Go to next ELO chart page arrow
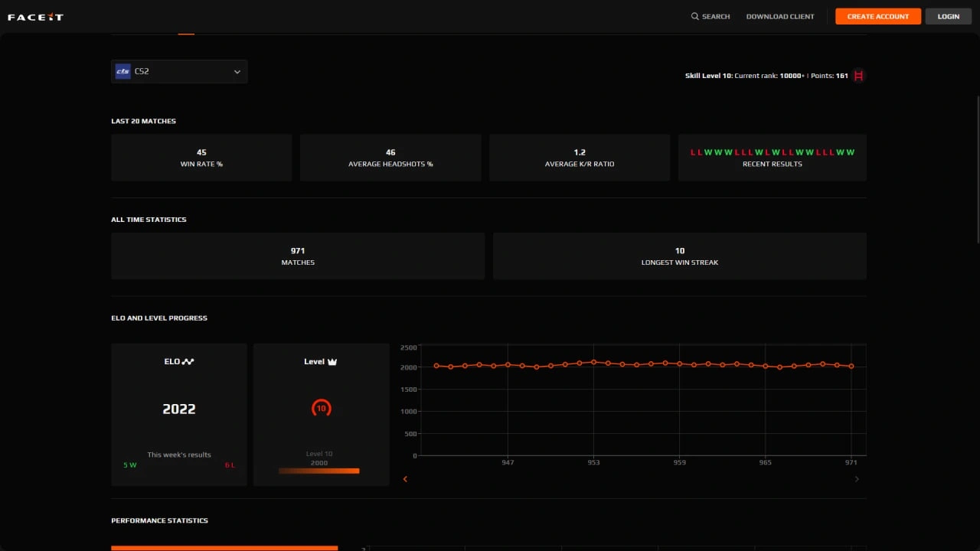980x551 pixels. click(856, 479)
